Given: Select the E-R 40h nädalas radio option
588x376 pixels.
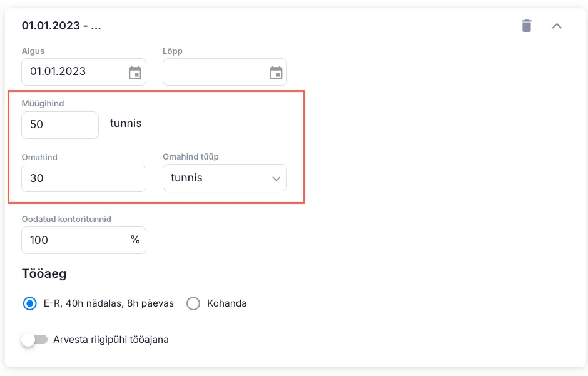Looking at the screenshot, I should 29,303.
